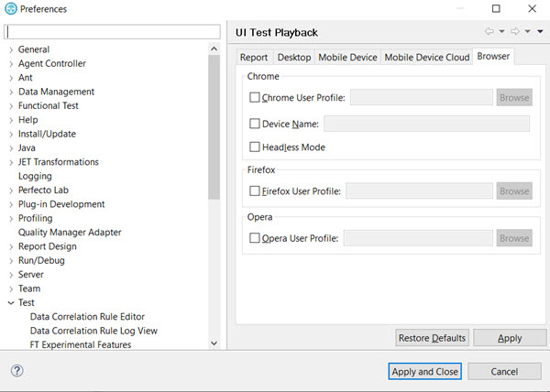Open the preference page view menu arrow
The image size is (550, 392).
tap(540, 31)
